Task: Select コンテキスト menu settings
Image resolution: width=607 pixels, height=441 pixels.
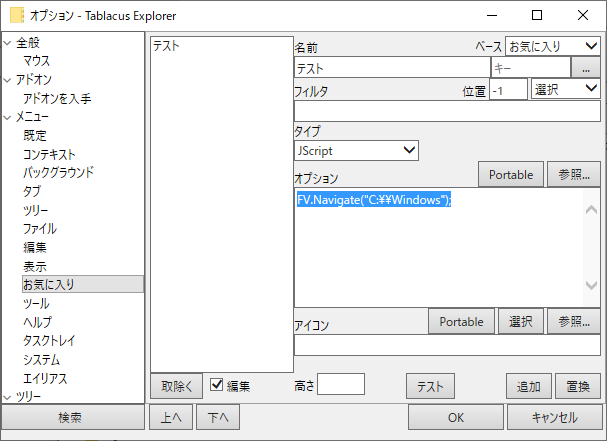Action: pos(49,154)
